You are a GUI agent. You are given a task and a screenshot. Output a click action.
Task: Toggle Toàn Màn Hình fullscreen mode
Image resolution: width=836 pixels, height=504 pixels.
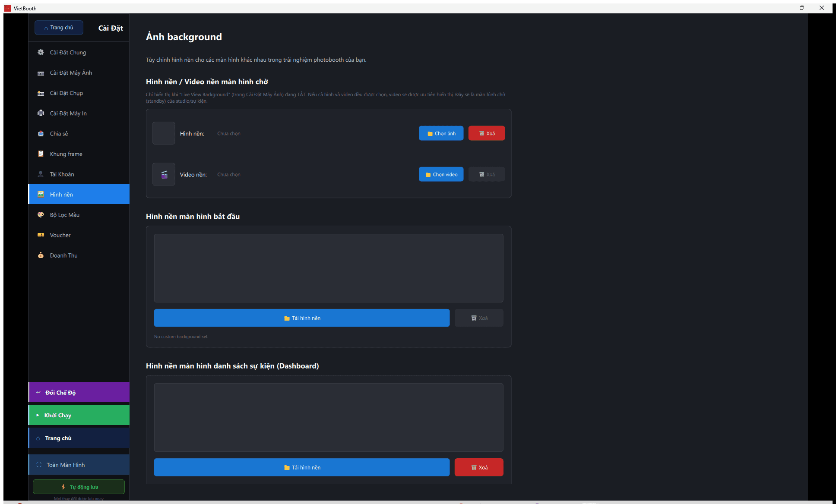click(x=79, y=465)
